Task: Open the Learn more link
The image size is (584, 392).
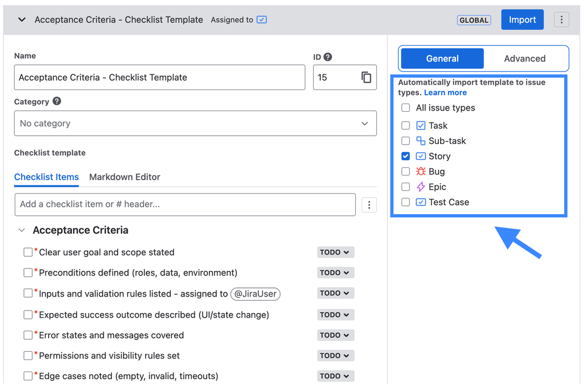Action: point(445,92)
